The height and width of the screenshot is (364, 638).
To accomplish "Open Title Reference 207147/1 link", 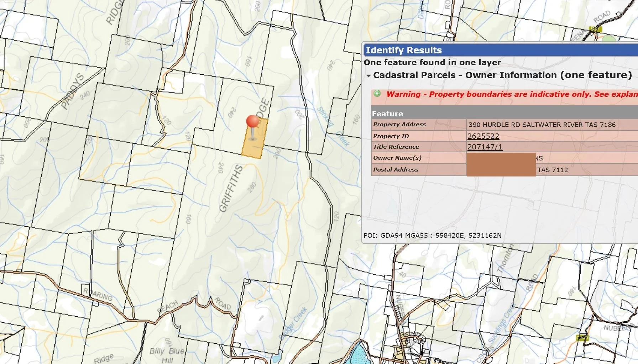I will click(x=485, y=147).
